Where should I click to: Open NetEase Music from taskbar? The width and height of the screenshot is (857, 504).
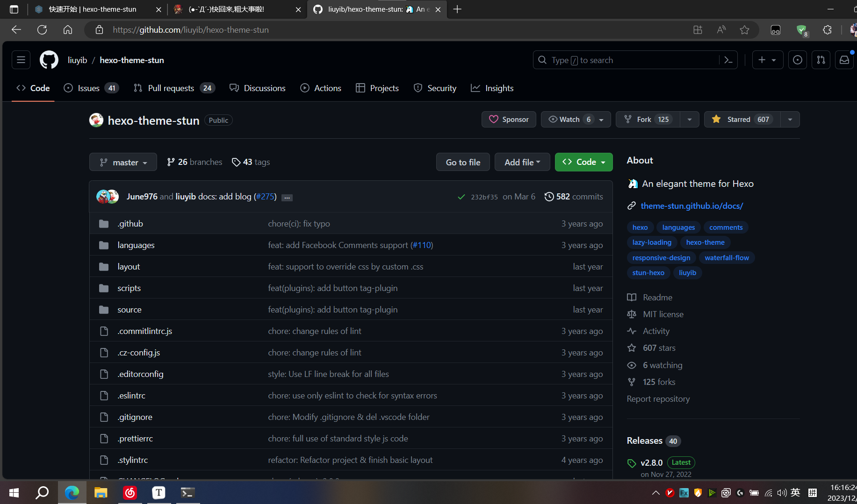point(130,493)
